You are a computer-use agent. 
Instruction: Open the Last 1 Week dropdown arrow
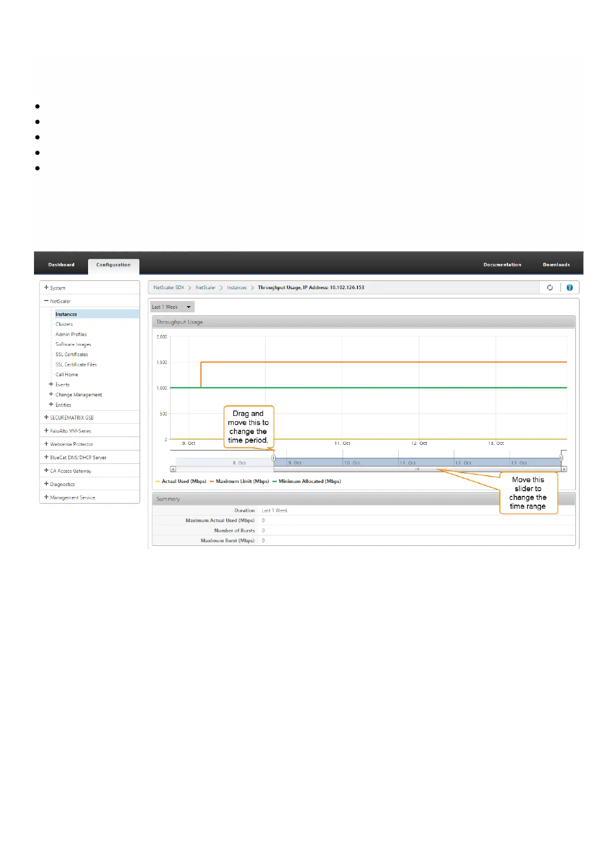189,307
